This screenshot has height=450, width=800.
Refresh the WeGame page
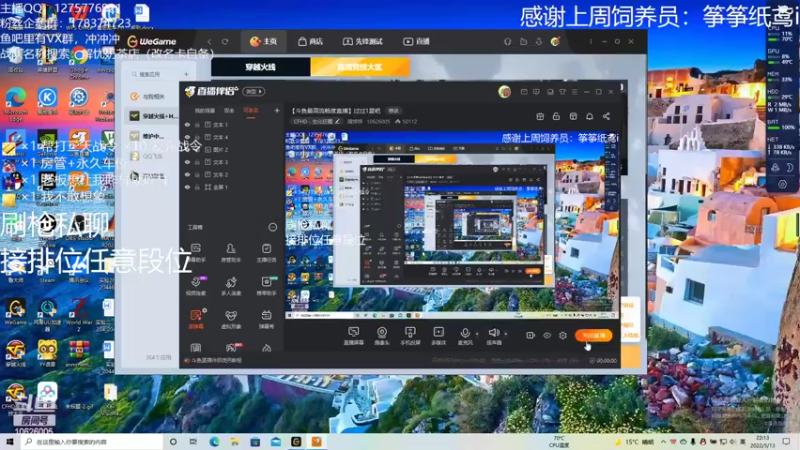(225, 41)
